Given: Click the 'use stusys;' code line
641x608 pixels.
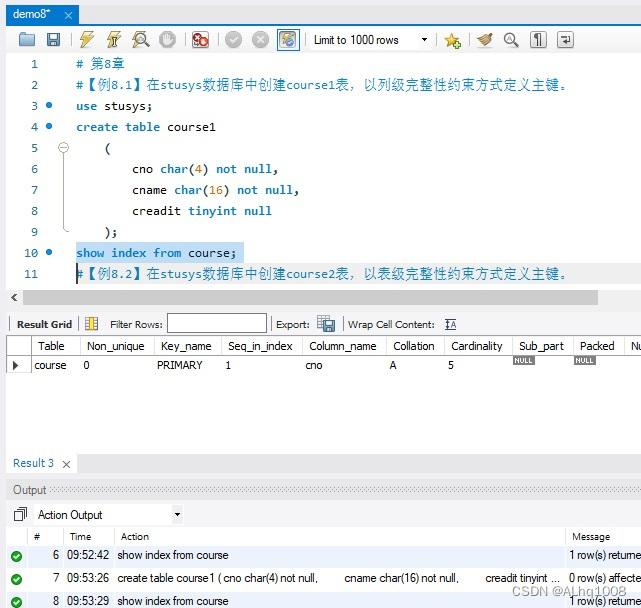Looking at the screenshot, I should (114, 106).
